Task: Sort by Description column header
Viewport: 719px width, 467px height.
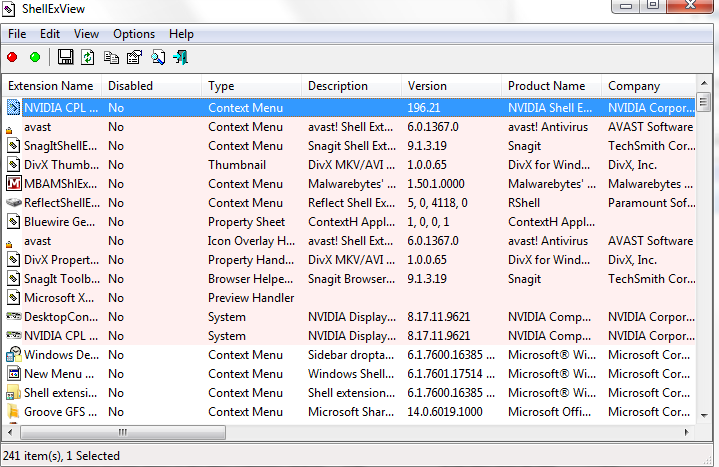Action: pos(351,86)
